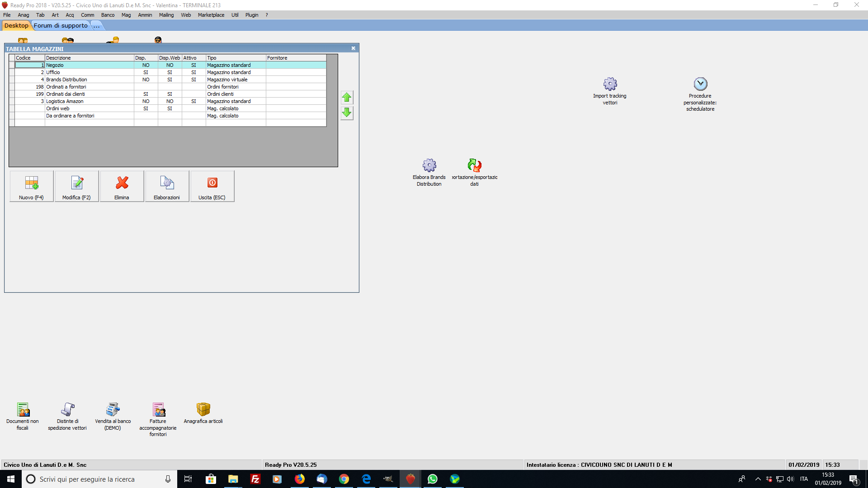The width and height of the screenshot is (868, 488).
Task: Click the Codice column header
Action: click(30, 58)
